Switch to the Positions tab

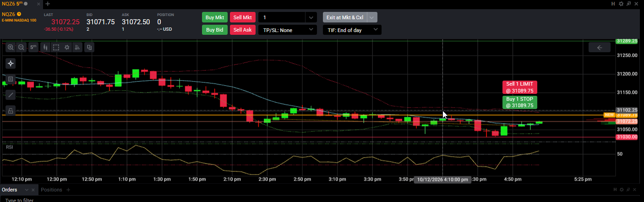tap(51, 190)
